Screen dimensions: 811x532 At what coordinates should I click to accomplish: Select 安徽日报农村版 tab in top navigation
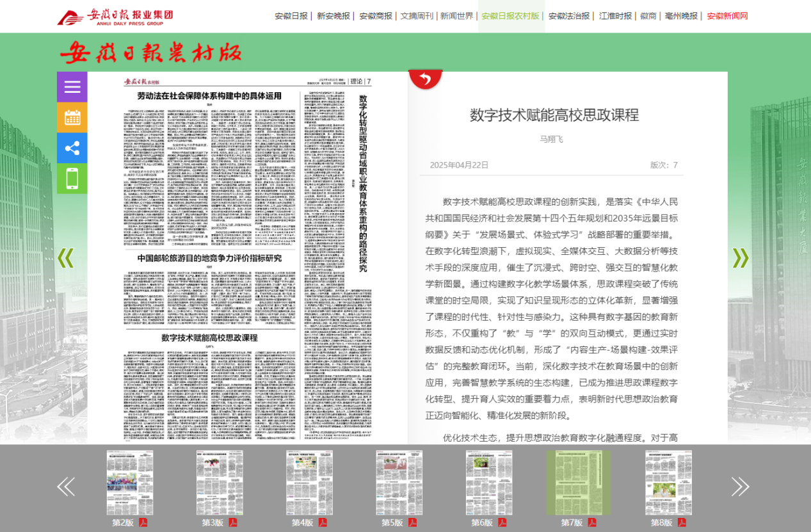tap(510, 16)
